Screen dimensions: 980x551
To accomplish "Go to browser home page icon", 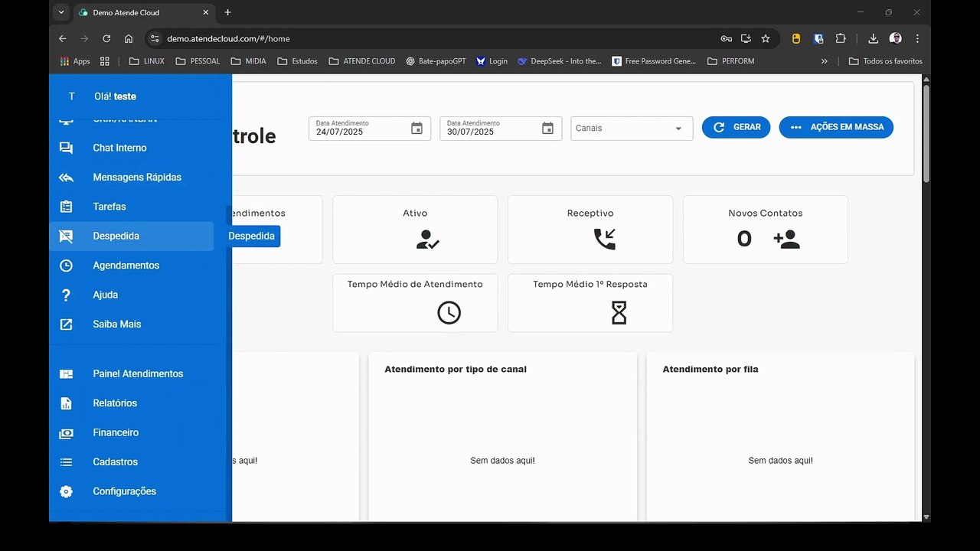I will point(129,38).
